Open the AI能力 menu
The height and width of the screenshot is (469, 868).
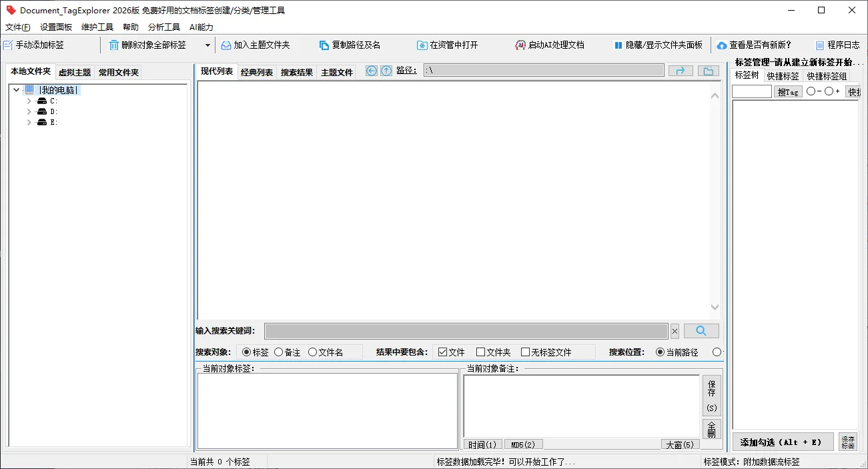pos(201,27)
